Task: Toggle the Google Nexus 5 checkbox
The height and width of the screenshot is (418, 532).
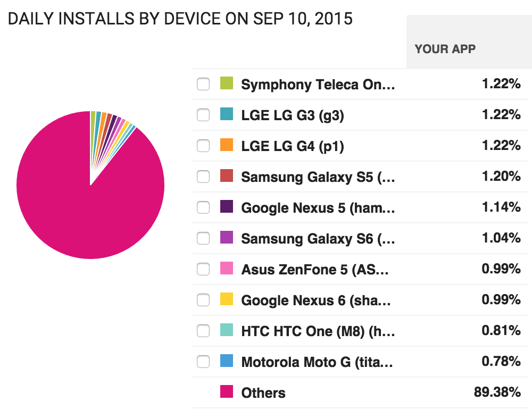Action: click(x=203, y=207)
